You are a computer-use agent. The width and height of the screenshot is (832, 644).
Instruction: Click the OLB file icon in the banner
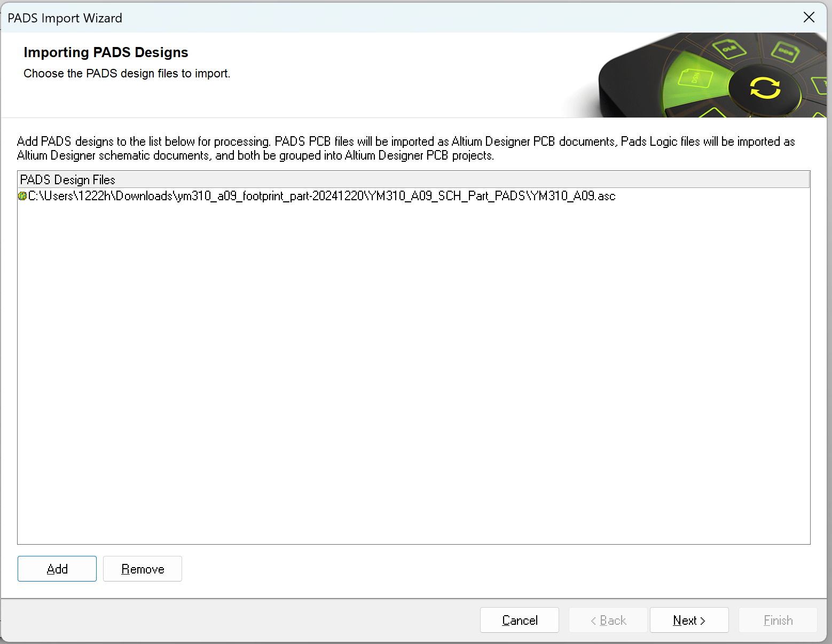tap(729, 49)
